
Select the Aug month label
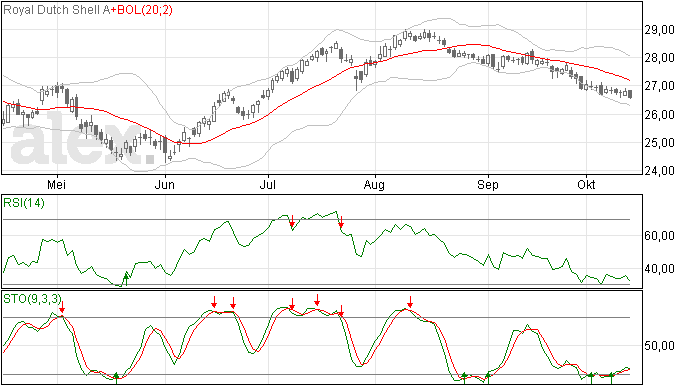click(374, 185)
